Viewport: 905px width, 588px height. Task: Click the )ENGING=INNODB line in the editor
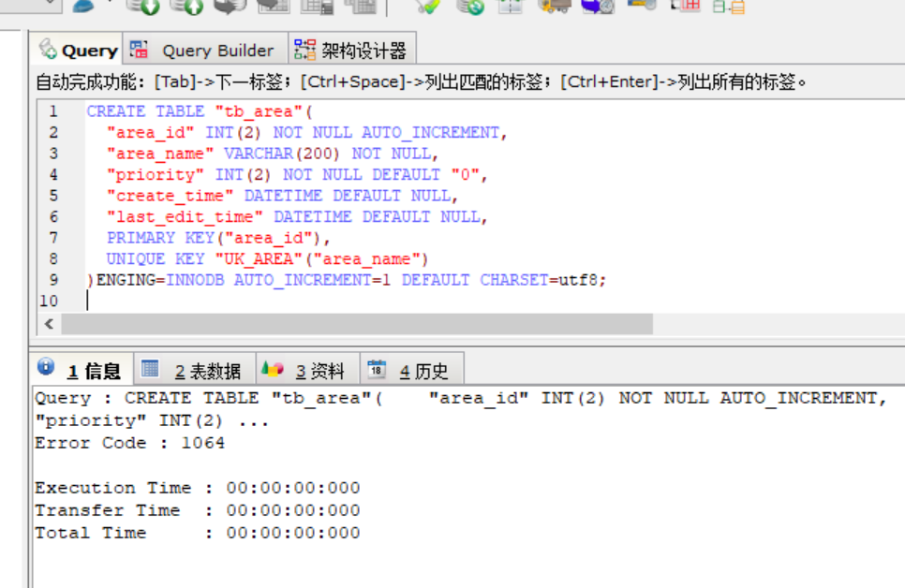[x=347, y=280]
